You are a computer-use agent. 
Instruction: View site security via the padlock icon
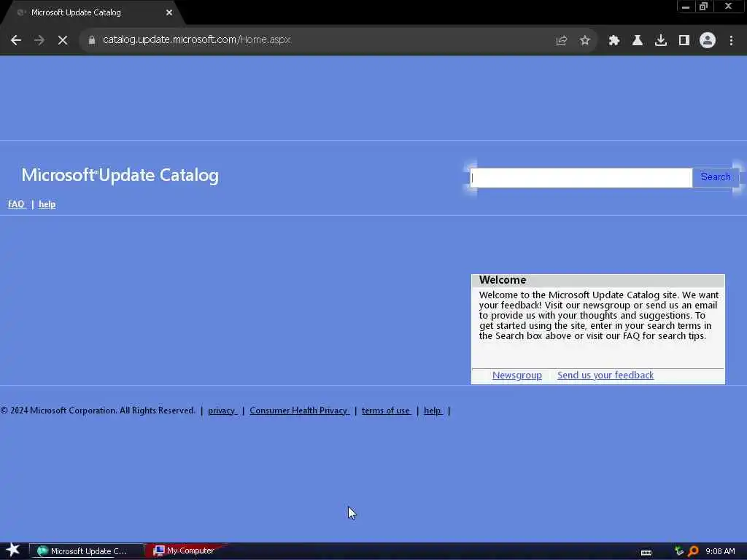pos(92,40)
